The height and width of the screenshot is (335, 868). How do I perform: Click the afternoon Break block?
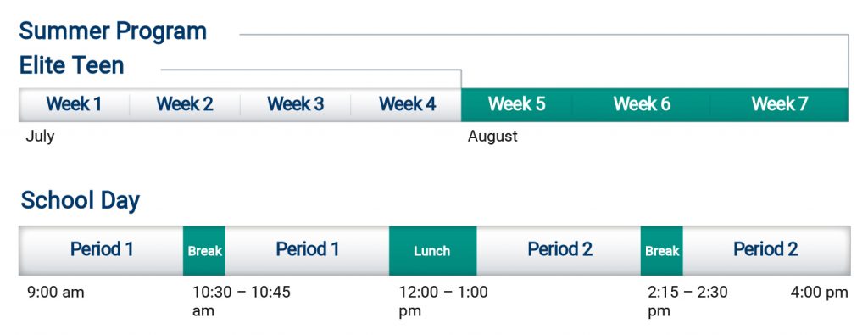pyautogui.click(x=662, y=250)
